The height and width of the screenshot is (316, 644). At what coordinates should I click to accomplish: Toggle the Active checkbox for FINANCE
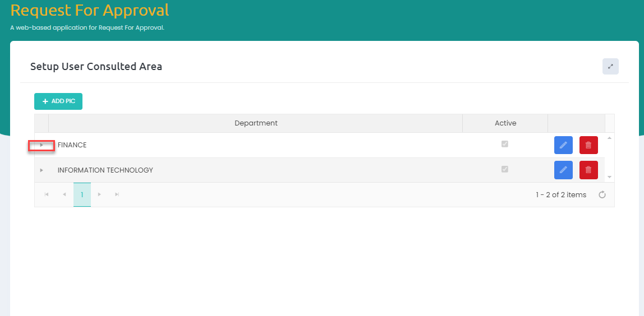[505, 144]
